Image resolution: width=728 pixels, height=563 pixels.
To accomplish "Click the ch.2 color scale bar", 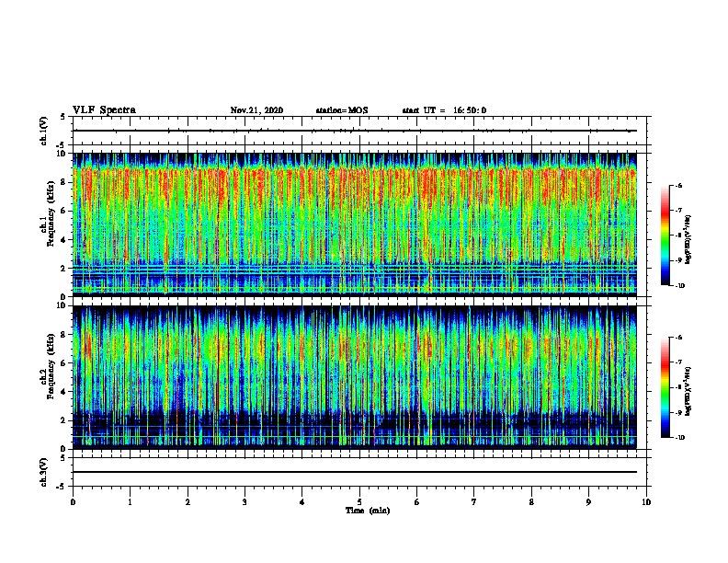I will tap(665, 387).
